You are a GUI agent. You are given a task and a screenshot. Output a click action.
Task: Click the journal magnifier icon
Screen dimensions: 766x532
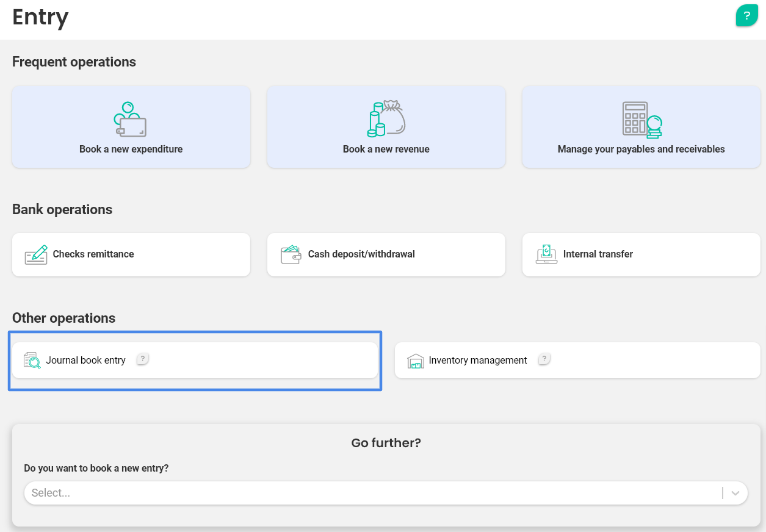32,361
